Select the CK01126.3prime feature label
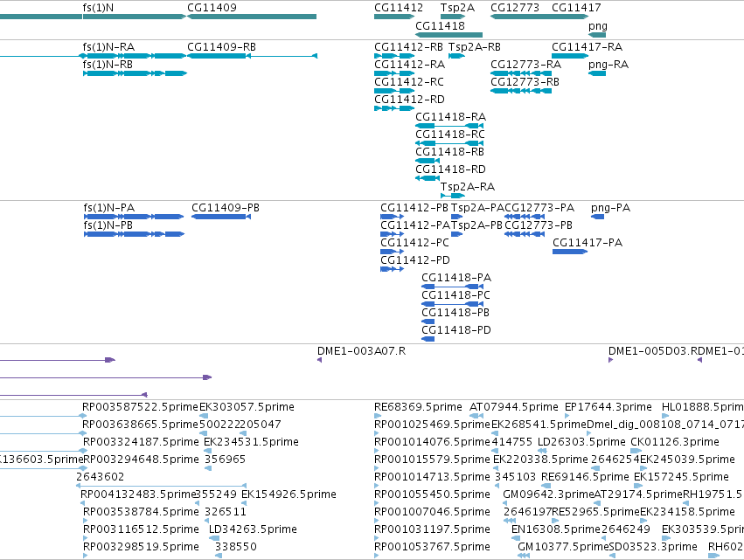The height and width of the screenshot is (560, 744). pos(675,442)
